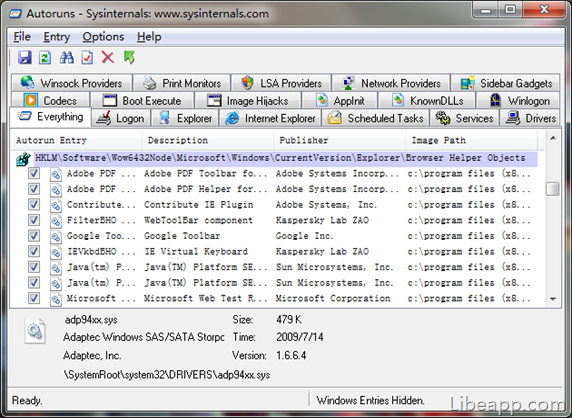The width and height of the screenshot is (572, 418).
Task: Disable the Google Toolbar entry checkbox
Action: tap(34, 236)
